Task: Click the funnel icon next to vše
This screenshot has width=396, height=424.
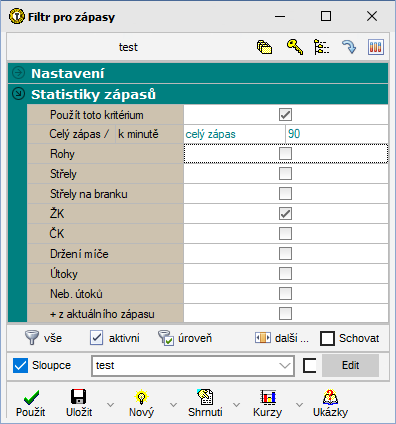Action: pyautogui.click(x=32, y=338)
